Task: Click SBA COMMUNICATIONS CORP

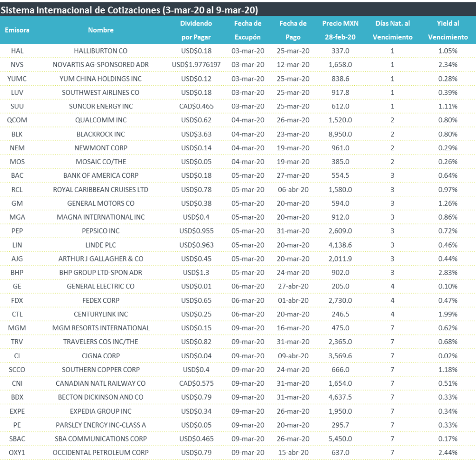Action: pos(101,439)
